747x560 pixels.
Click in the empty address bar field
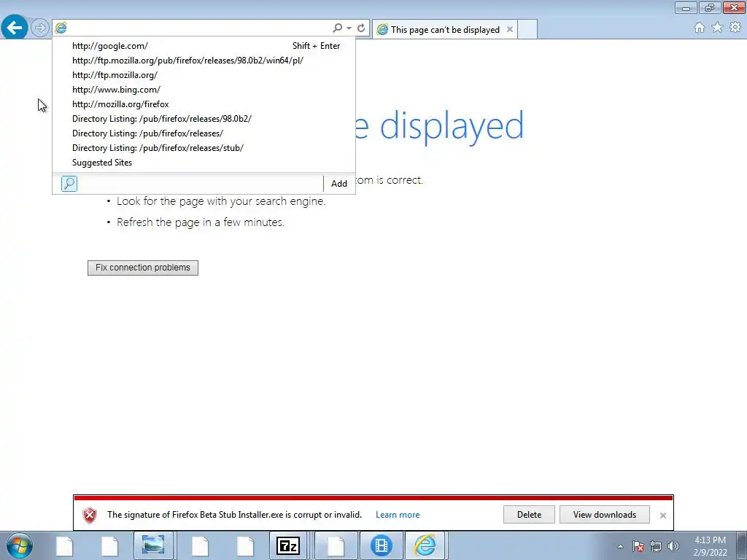pyautogui.click(x=199, y=28)
